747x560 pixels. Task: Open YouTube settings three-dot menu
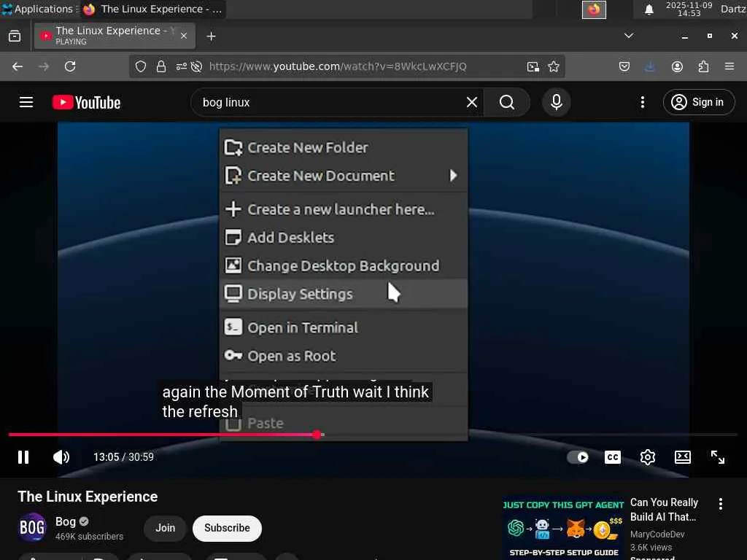point(643,102)
